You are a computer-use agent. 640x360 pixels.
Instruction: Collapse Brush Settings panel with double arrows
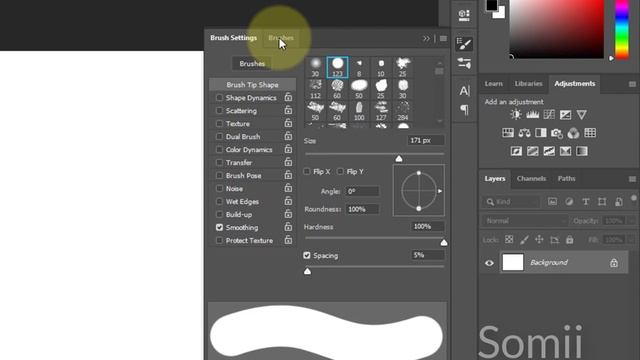[x=426, y=38]
